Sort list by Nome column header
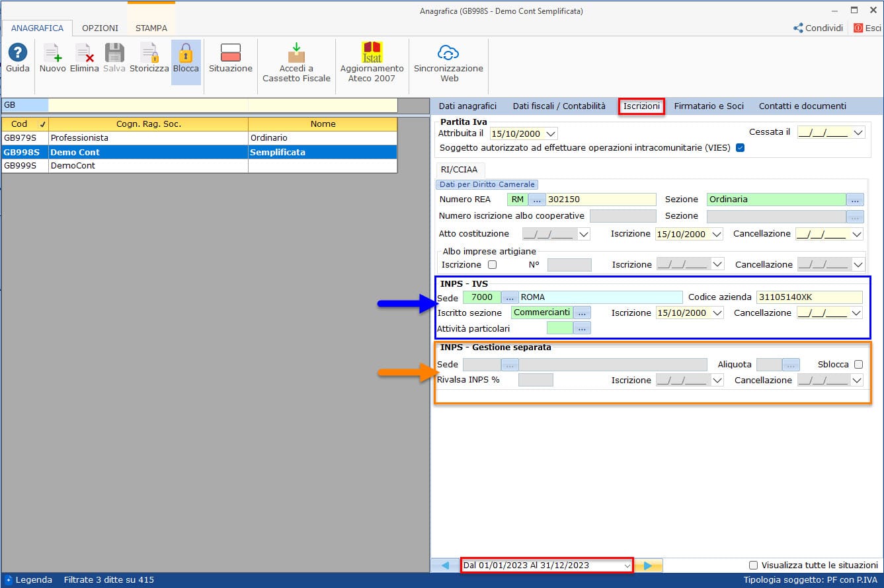Viewport: 884px width, 588px height. (x=323, y=124)
